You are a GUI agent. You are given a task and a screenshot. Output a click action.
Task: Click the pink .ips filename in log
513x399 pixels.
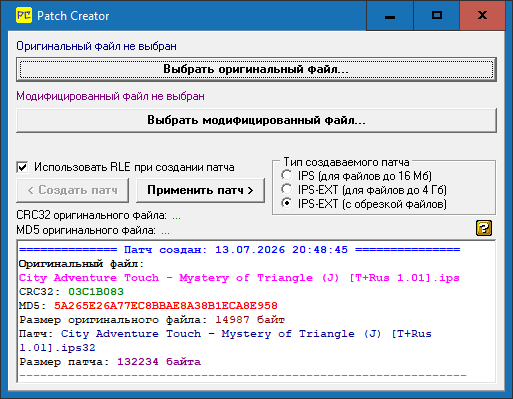tap(239, 278)
